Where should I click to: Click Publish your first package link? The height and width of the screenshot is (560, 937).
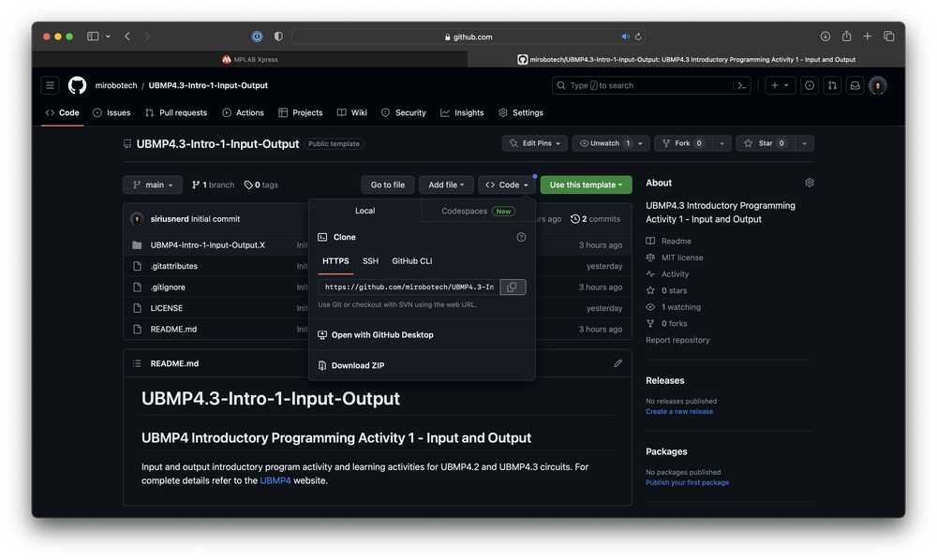(687, 482)
